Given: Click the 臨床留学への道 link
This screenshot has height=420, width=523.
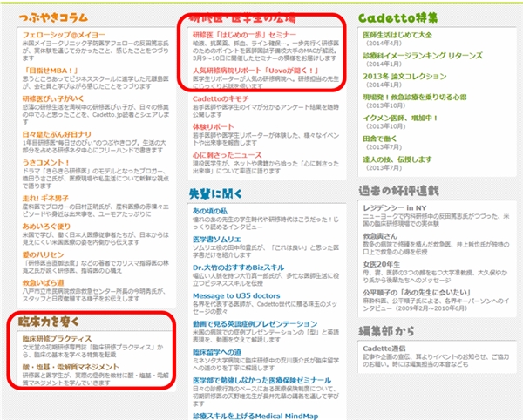Looking at the screenshot, I should [x=217, y=352].
